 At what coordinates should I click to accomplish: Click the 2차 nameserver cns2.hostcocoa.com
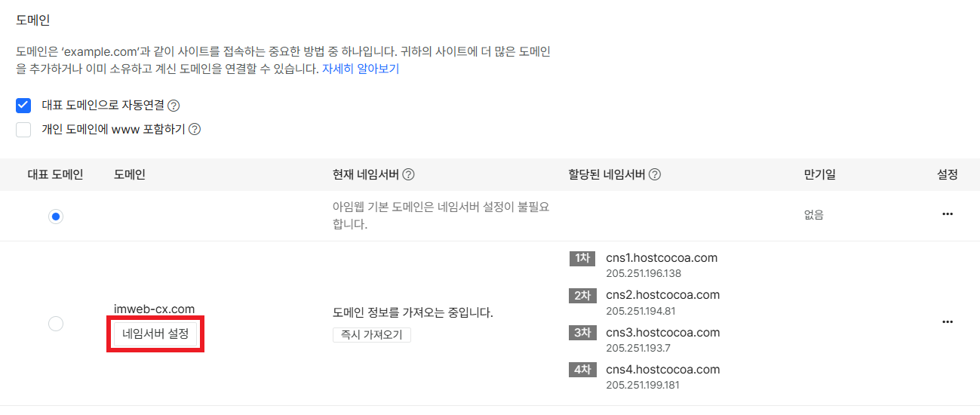[662, 295]
